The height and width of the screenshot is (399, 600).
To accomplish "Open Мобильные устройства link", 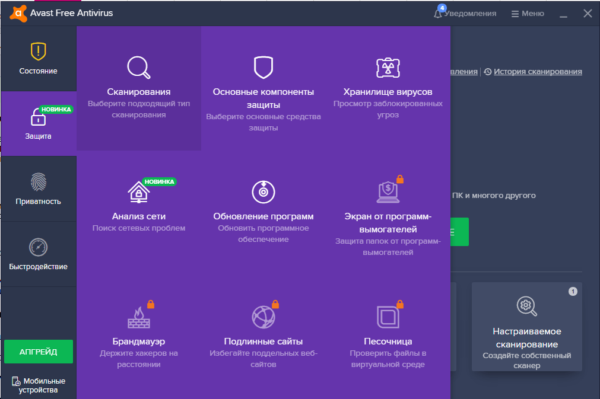I will point(38,385).
